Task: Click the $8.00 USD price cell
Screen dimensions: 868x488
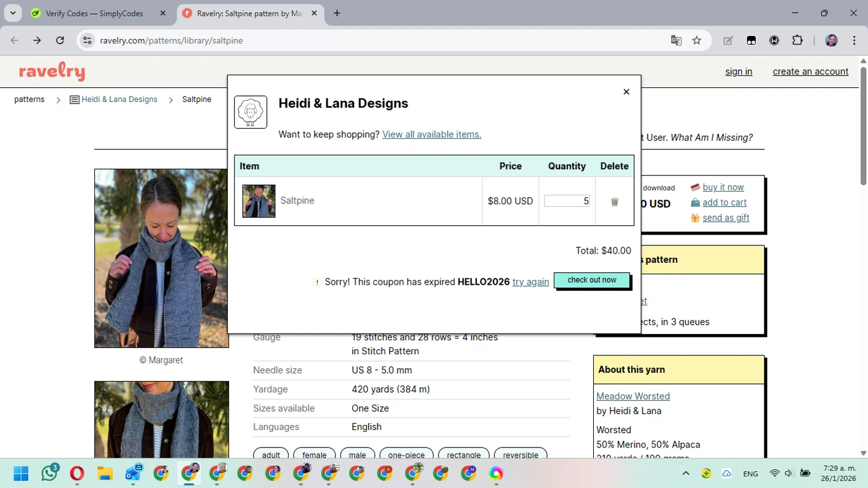Action: click(x=510, y=201)
